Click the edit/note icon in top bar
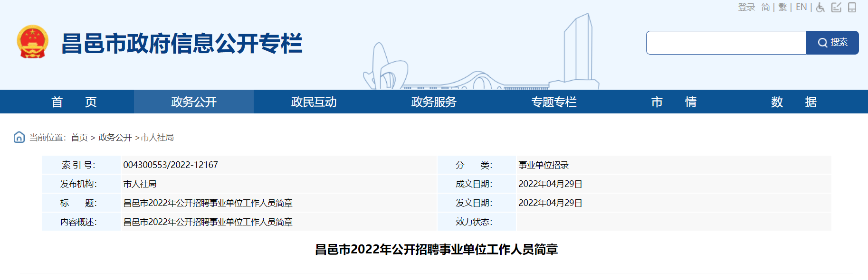The height and width of the screenshot is (280, 868). click(x=836, y=8)
